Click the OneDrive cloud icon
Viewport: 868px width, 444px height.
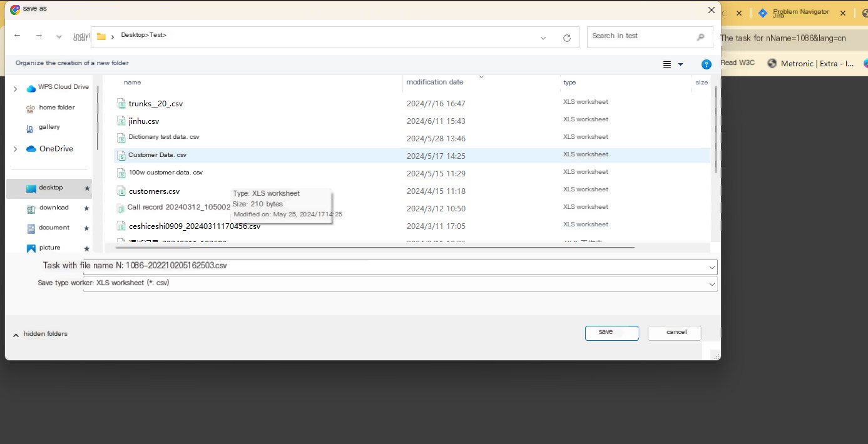click(31, 149)
